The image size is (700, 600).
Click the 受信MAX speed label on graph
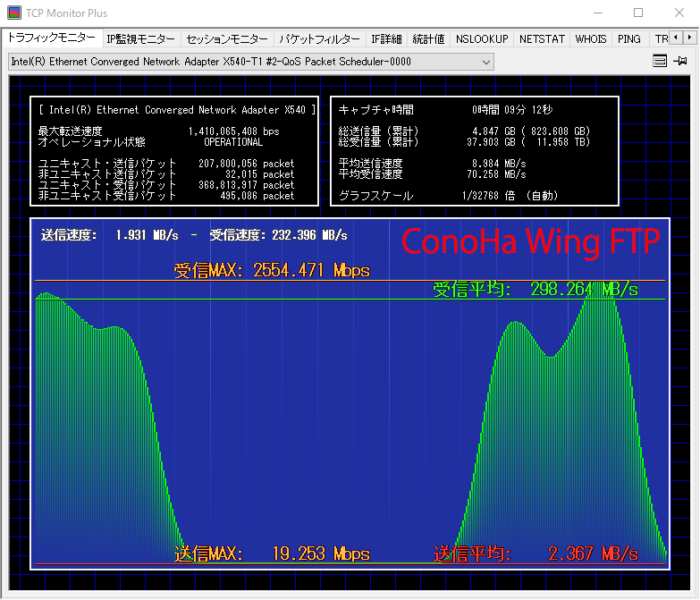coord(271,270)
